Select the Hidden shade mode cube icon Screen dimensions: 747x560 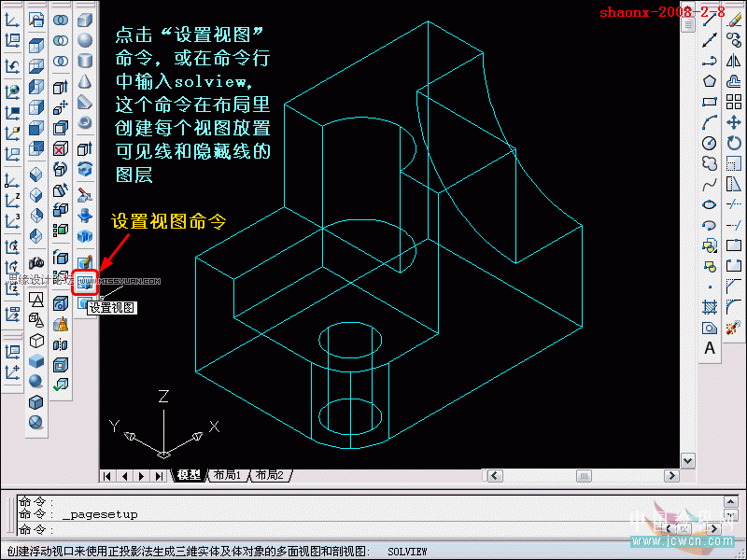(x=36, y=341)
